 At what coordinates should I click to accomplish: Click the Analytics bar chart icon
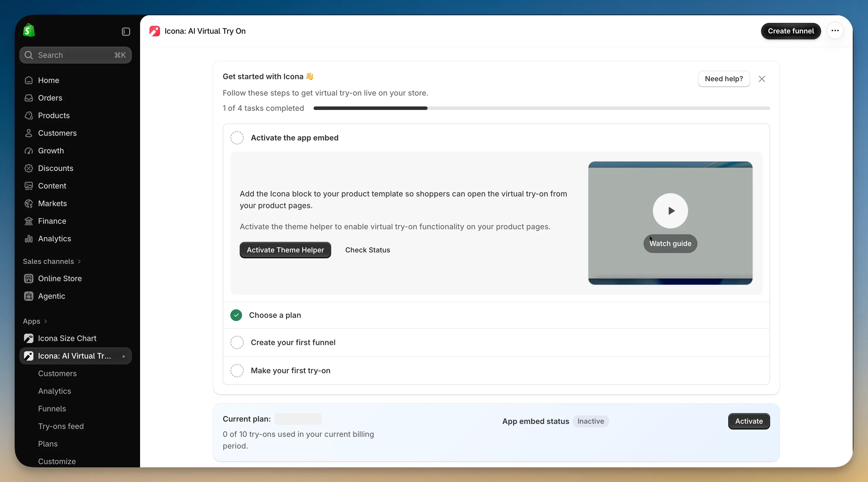(29, 239)
